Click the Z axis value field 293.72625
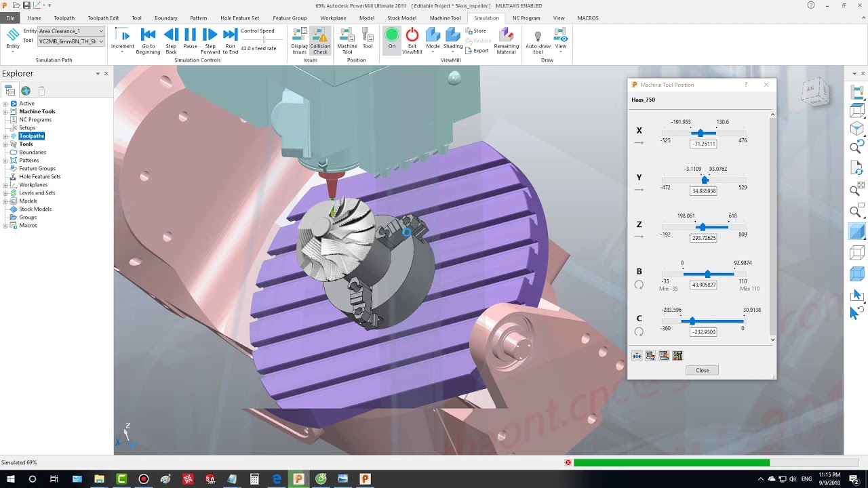This screenshot has width=868, height=488. [703, 238]
